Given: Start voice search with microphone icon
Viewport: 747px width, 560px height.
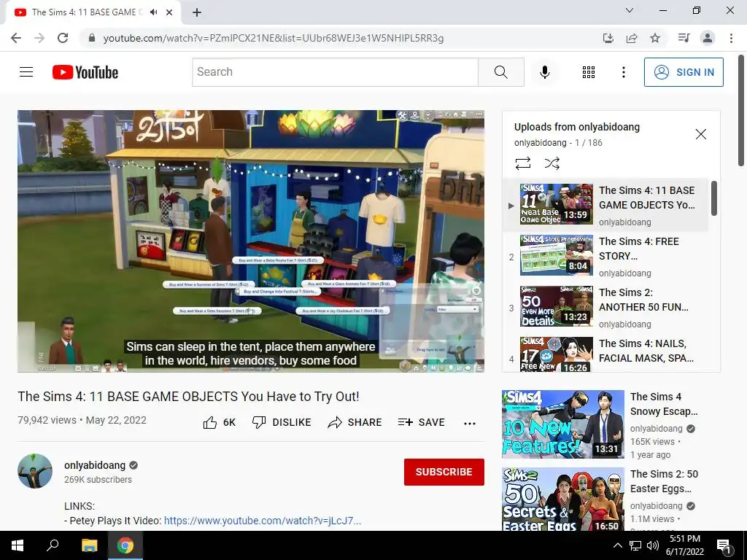Looking at the screenshot, I should tap(544, 72).
